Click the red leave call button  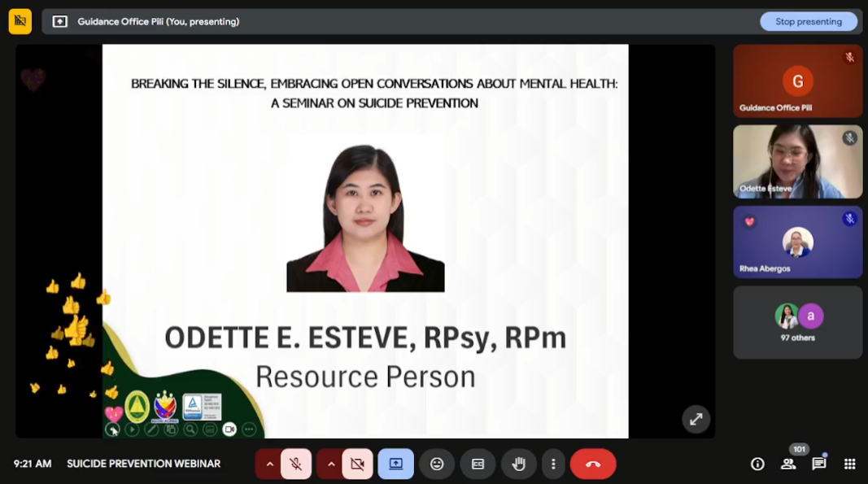(593, 464)
